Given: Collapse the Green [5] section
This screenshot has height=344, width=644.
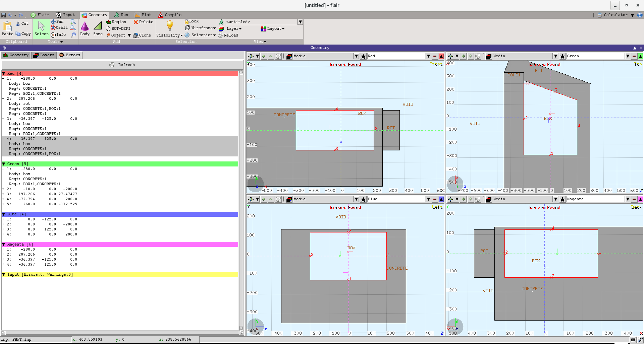Looking at the screenshot, I should click(4, 164).
